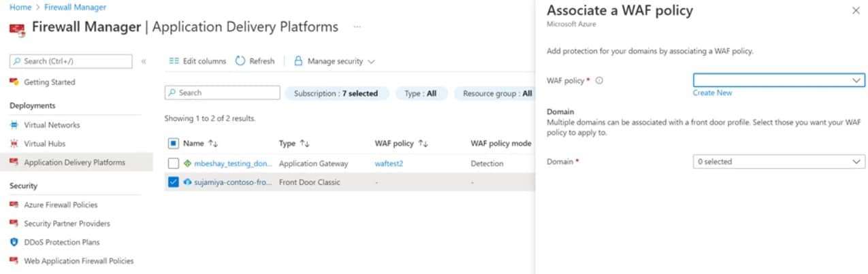Click the Azure Firewall Policies icon
This screenshot has width=868, height=274.
[x=14, y=205]
